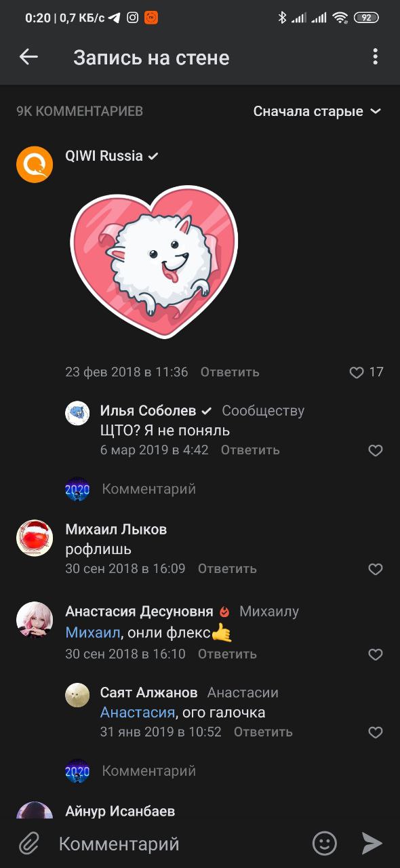
Task: Expand the "Сначала старые" sort dropdown
Action: pyautogui.click(x=317, y=111)
